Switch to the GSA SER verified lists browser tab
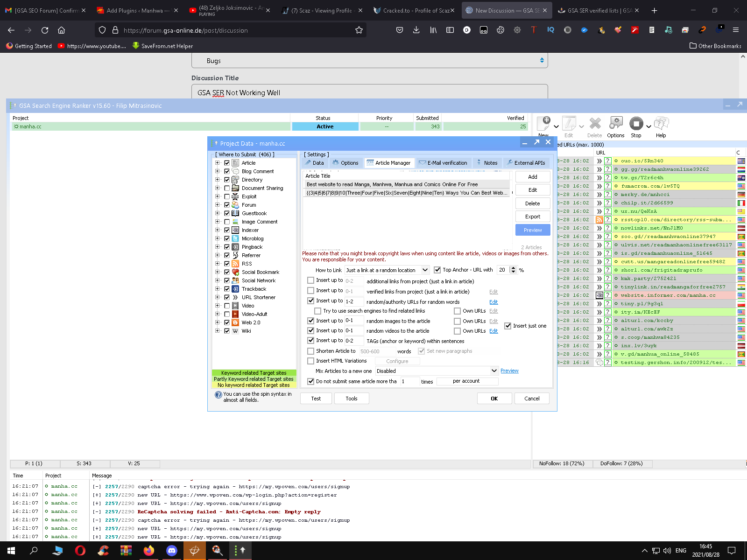The width and height of the screenshot is (747, 560). (599, 10)
